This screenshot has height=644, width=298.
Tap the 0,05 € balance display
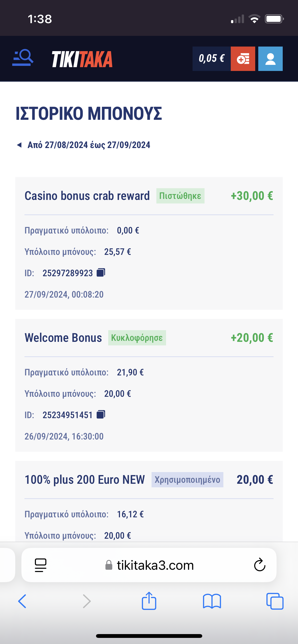(211, 59)
